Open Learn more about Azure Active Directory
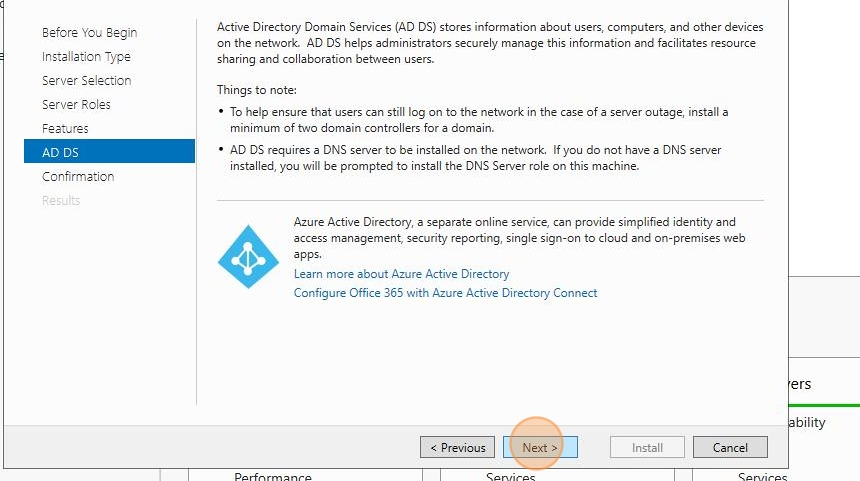Image resolution: width=860 pixels, height=481 pixels. (x=401, y=274)
